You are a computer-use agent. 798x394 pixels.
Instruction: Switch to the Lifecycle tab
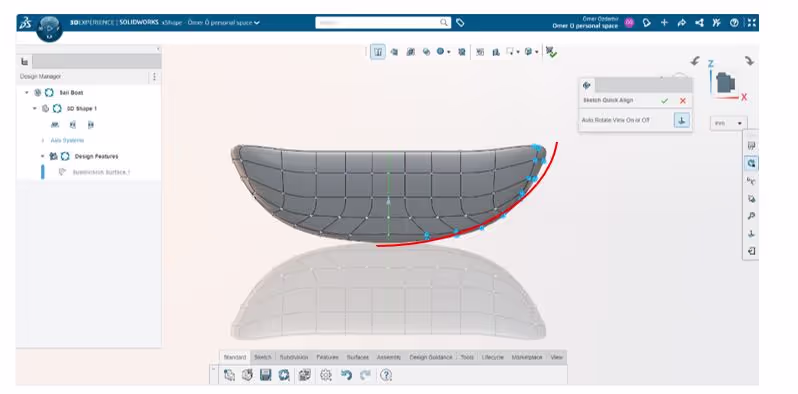[x=493, y=357]
